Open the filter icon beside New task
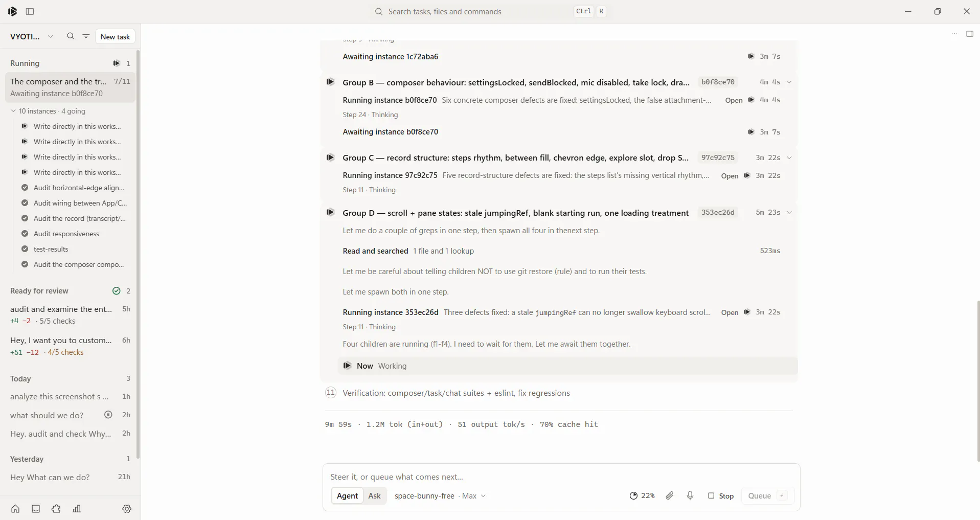Image resolution: width=980 pixels, height=520 pixels. click(x=86, y=36)
